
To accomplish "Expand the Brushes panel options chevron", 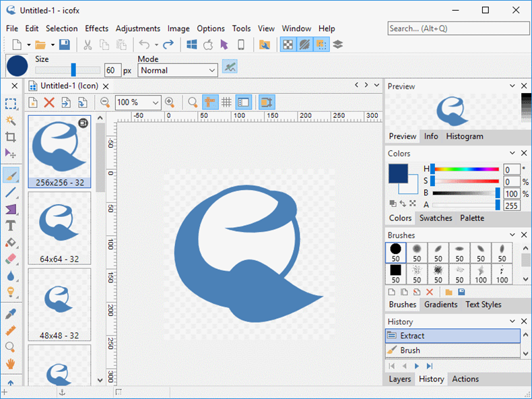I will click(x=512, y=235).
